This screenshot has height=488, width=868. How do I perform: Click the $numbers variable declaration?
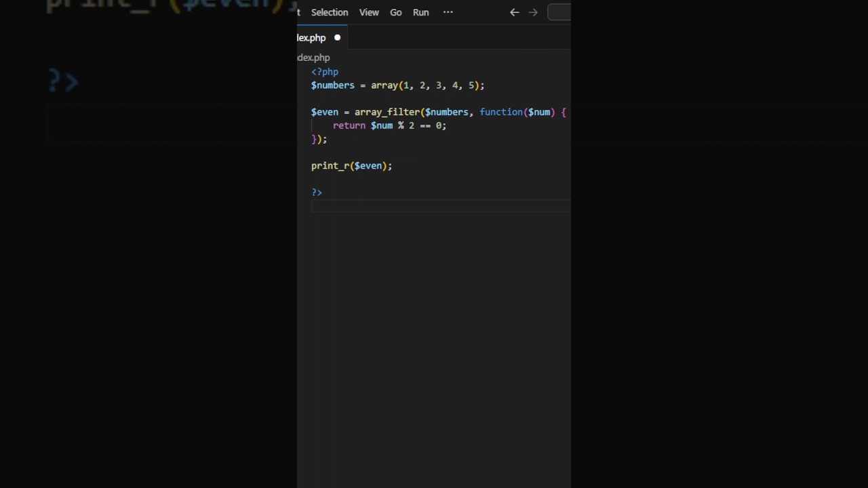coord(333,85)
